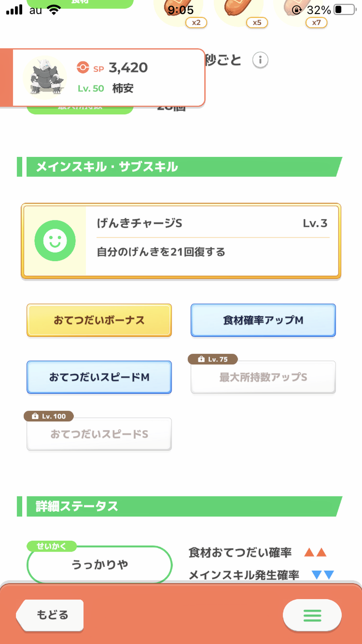Tap the SP pokeball icon
The height and width of the screenshot is (644, 362).
point(83,67)
